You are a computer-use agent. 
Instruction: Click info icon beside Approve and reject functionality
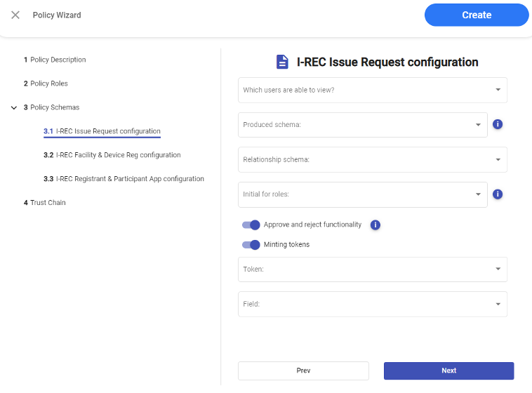[375, 225]
